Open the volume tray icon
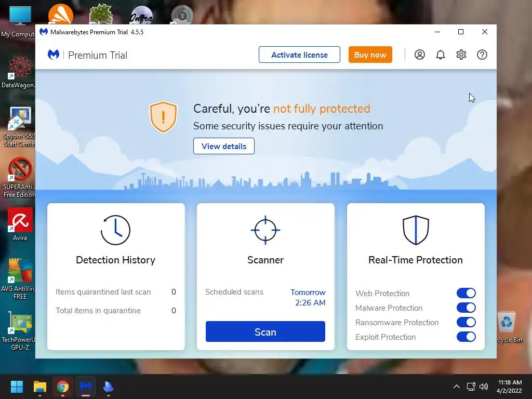 pyautogui.click(x=484, y=387)
